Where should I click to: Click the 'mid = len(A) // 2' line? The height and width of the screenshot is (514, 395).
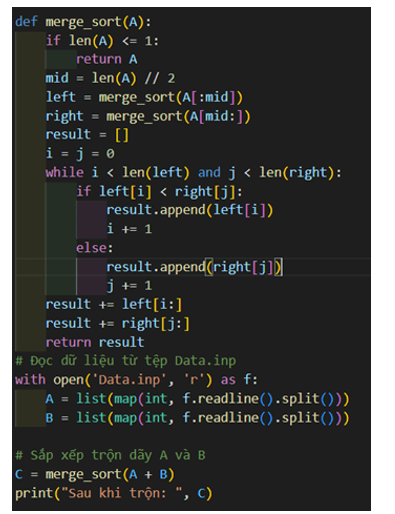coord(110,78)
